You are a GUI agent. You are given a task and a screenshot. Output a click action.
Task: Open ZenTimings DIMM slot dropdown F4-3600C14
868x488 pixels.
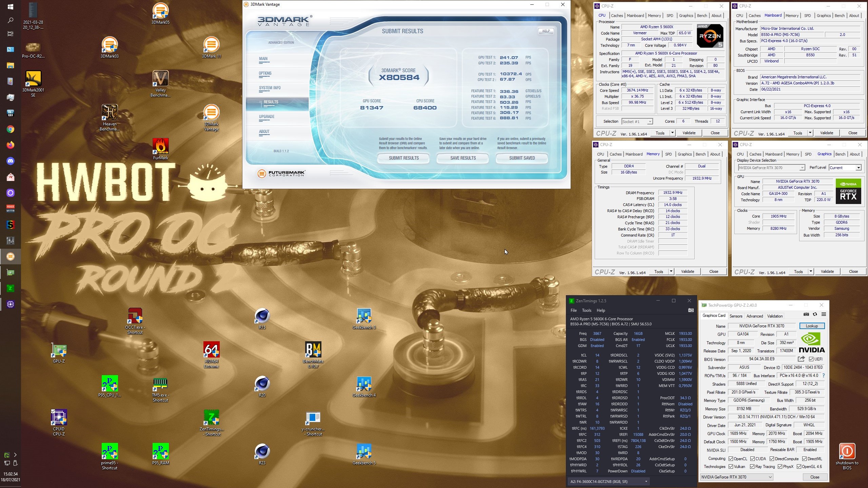(x=609, y=482)
